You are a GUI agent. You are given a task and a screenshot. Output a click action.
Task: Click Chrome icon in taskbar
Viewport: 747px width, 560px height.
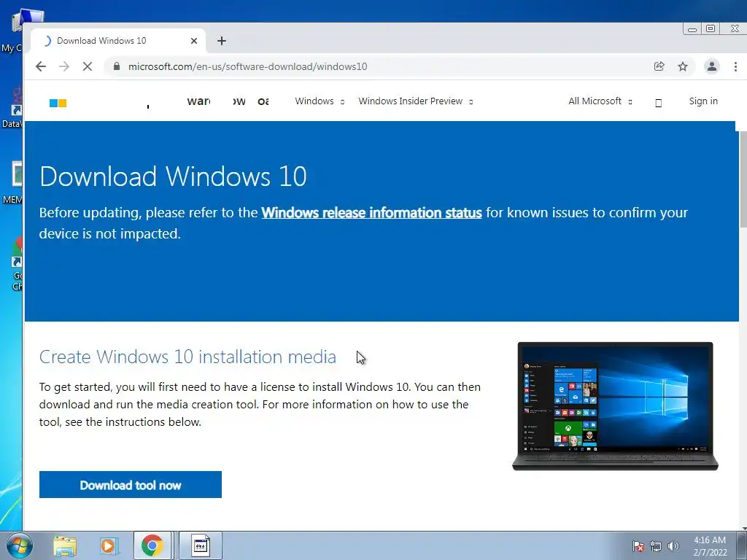pos(152,545)
